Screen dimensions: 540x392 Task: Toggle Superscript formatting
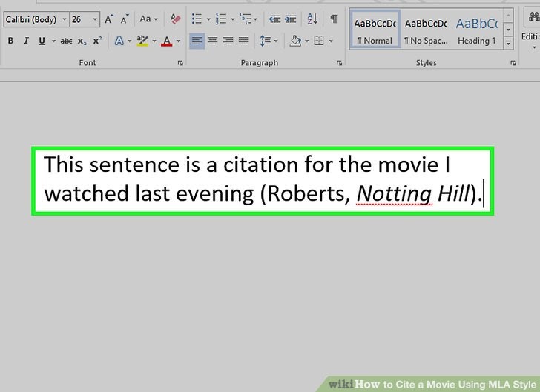[97, 41]
